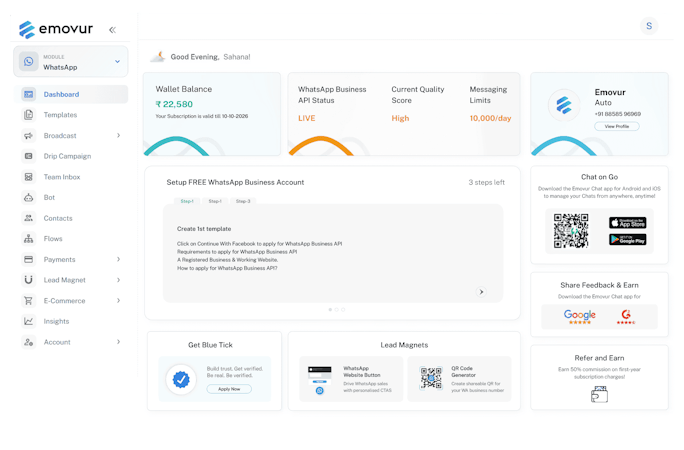This screenshot has height=450, width=684.
Task: Click the QR Code Generator icon
Action: point(431,378)
